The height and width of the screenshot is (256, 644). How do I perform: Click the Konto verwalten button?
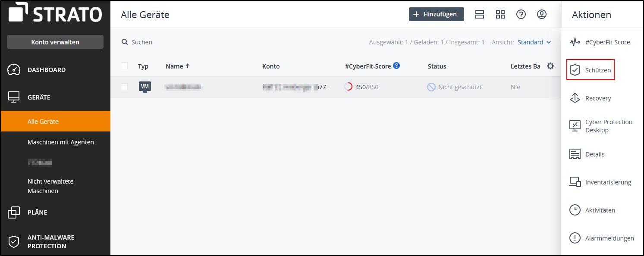tap(55, 42)
